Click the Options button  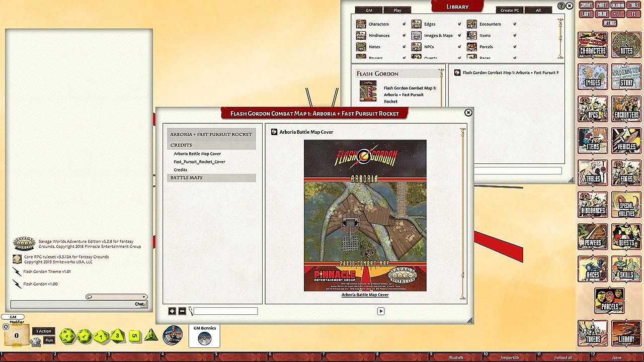coord(610,23)
